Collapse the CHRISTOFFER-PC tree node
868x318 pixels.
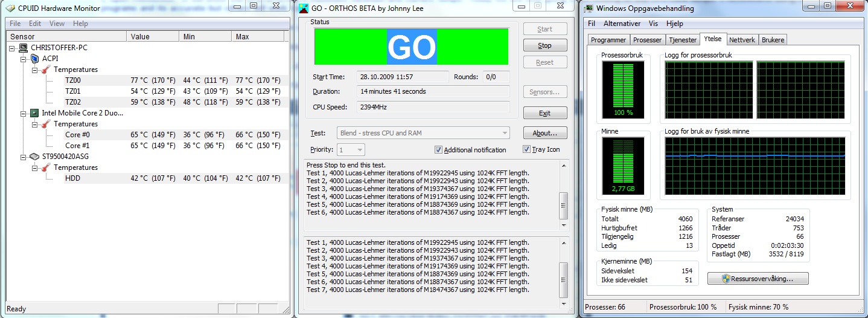[x=13, y=48]
